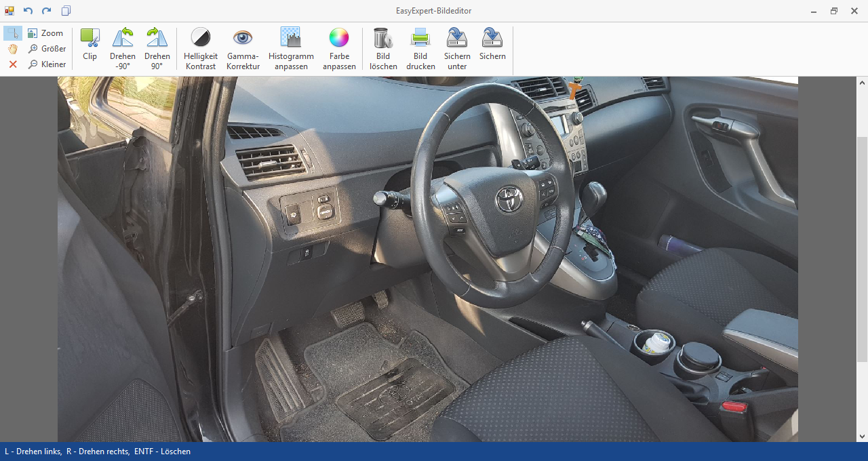Open Histogramm anpassen
Viewport: 868px width, 461px height.
pyautogui.click(x=291, y=49)
